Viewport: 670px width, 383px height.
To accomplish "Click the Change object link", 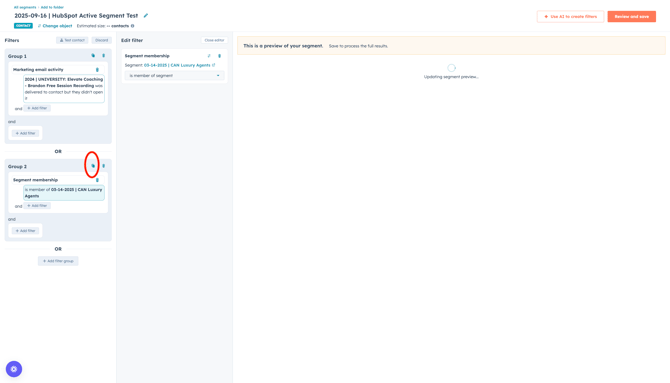I will click(55, 26).
